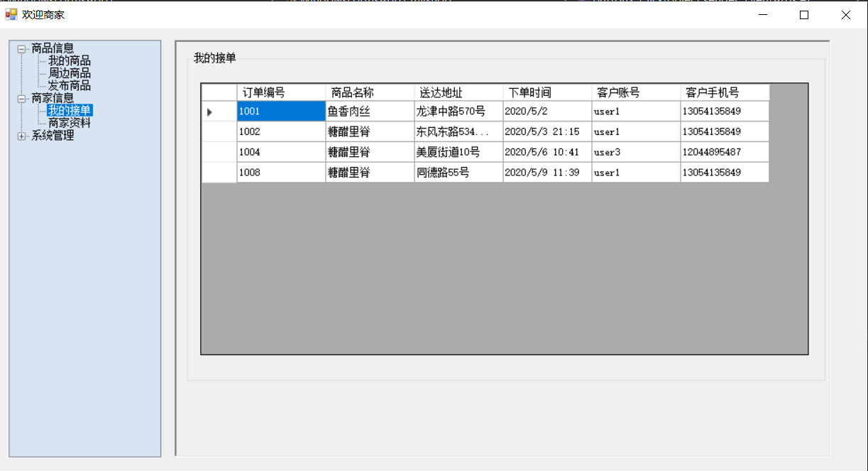The image size is (868, 471).
Task: Select address cell 美厦街道10号
Action: point(458,152)
